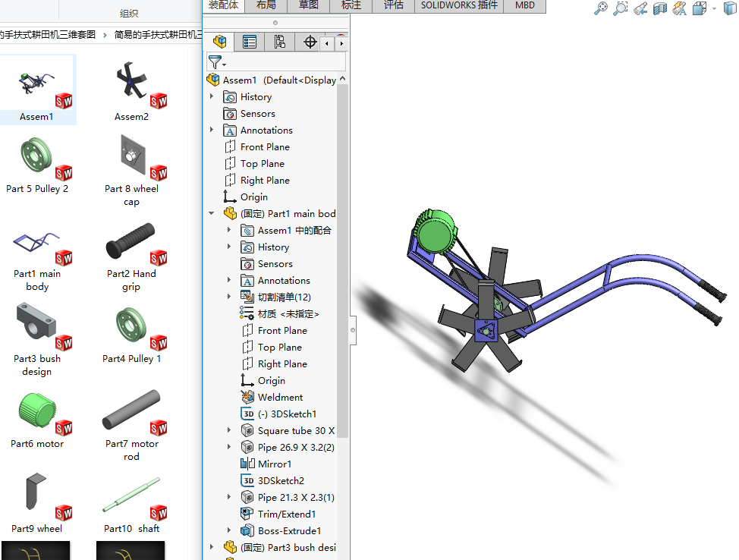Expand the Square tube 30 X feature
This screenshot has height=560, width=739.
tap(229, 431)
